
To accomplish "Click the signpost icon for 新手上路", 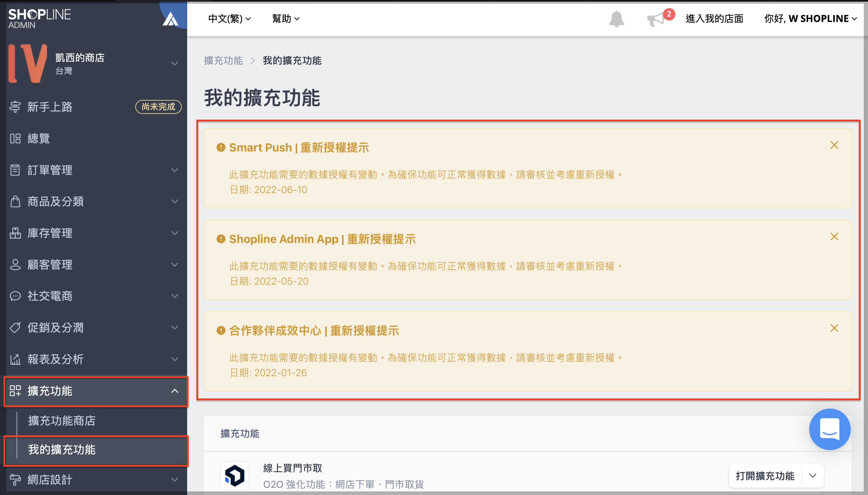I will [x=15, y=107].
